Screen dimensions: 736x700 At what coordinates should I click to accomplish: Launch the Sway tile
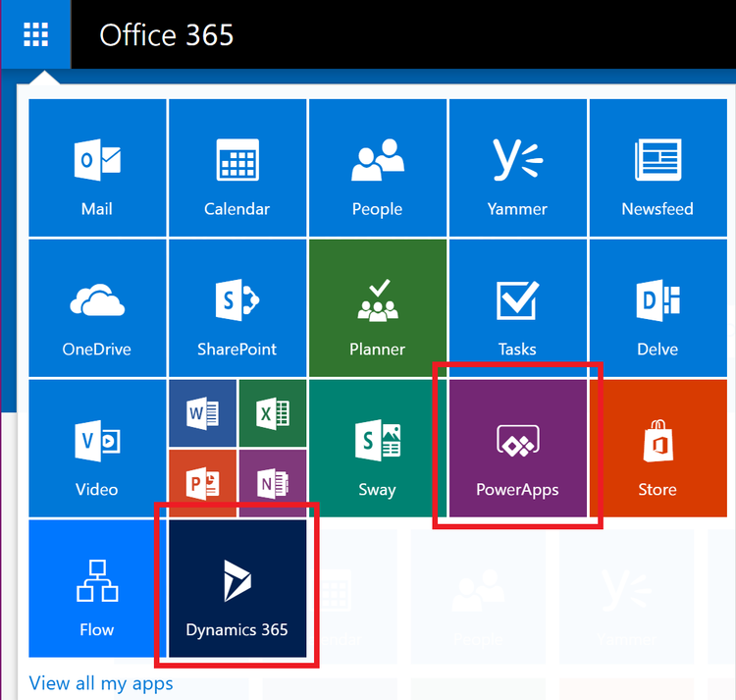tap(378, 449)
